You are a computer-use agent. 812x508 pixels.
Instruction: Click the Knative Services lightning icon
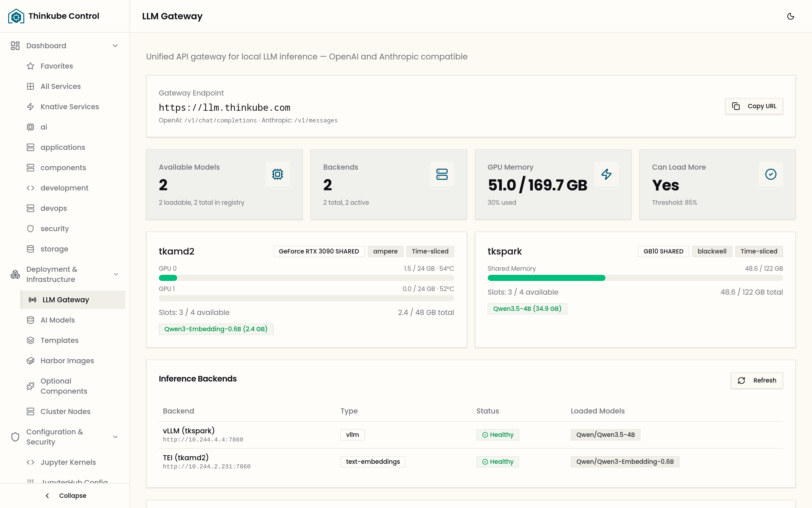tap(30, 106)
